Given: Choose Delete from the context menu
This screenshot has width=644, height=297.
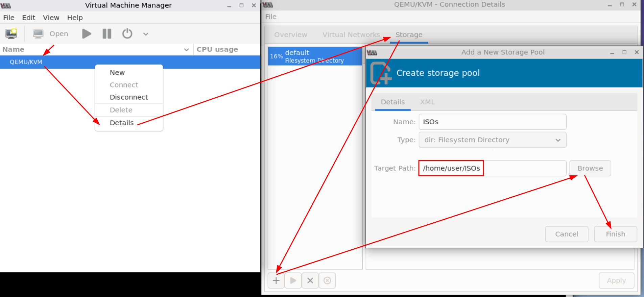Looking at the screenshot, I should (x=121, y=110).
